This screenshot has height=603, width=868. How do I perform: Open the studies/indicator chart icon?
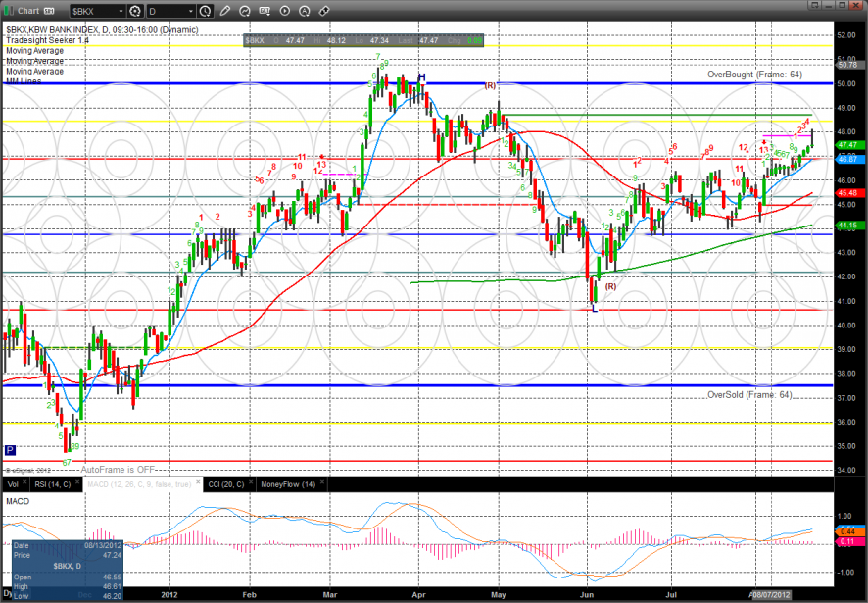click(x=245, y=11)
